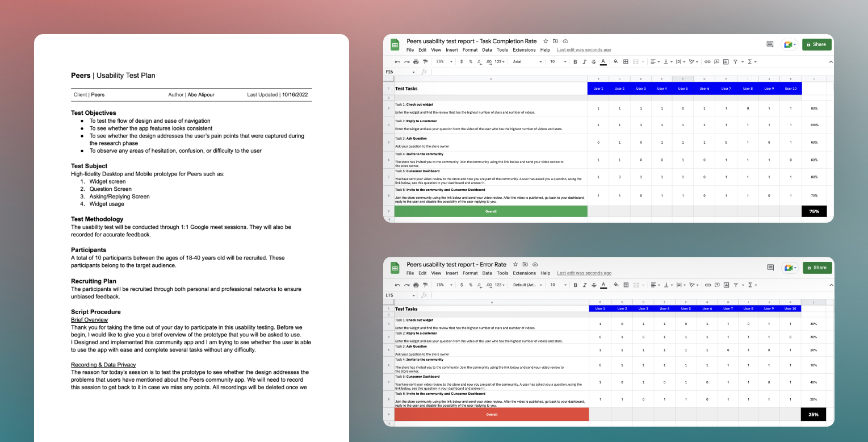
Task: Open Borders tool in Error Rate sheet
Action: click(626, 285)
